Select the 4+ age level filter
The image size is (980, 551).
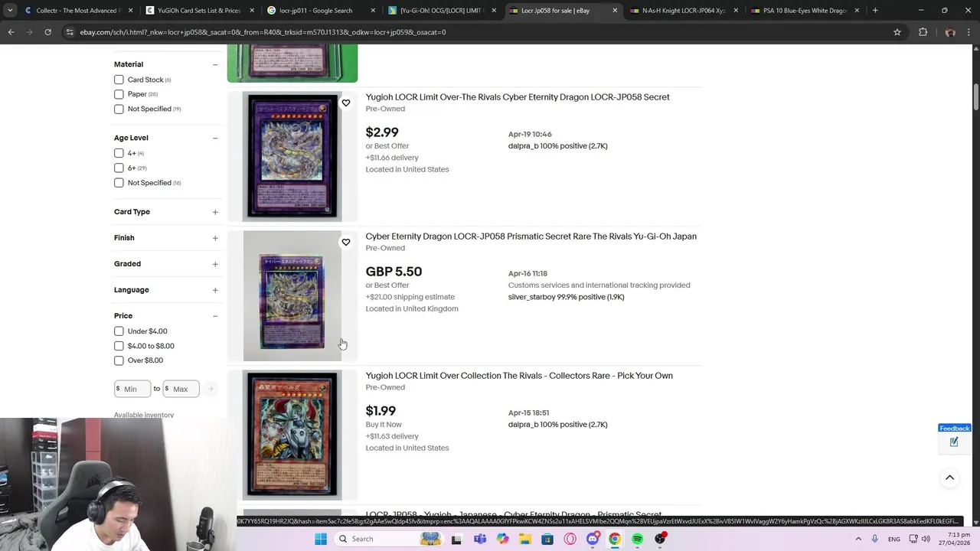[x=119, y=153]
